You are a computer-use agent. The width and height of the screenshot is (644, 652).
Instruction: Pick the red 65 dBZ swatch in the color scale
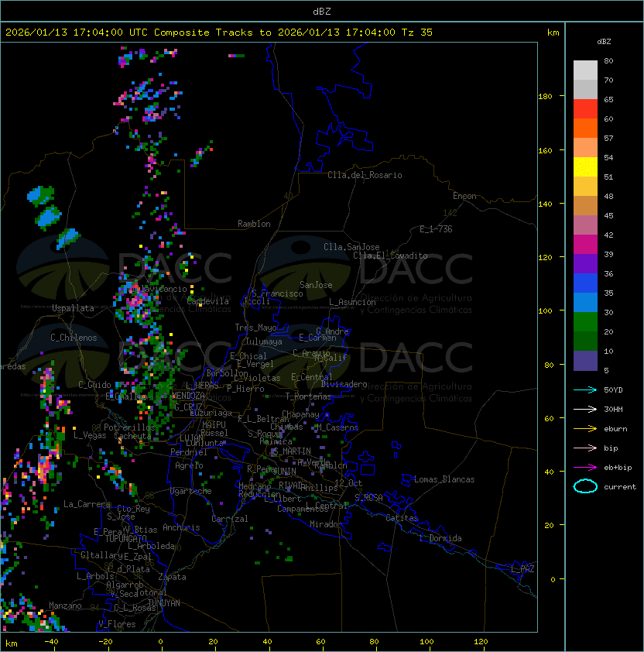click(x=585, y=109)
